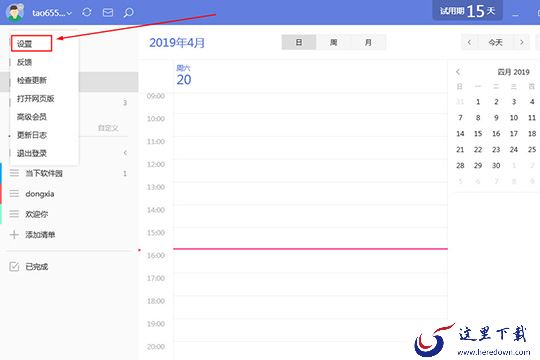This screenshot has height=360, width=540.
Task: Select day 30 in the mini calendar
Action: point(496,165)
